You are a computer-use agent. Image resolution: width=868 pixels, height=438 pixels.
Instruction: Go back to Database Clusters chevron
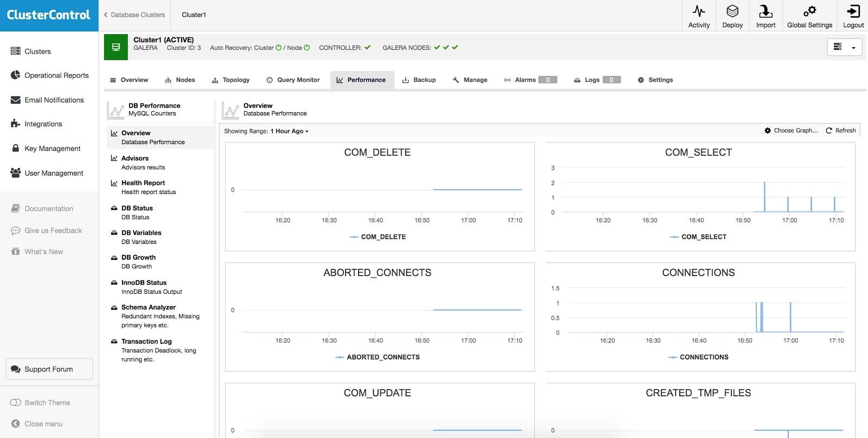coord(106,15)
